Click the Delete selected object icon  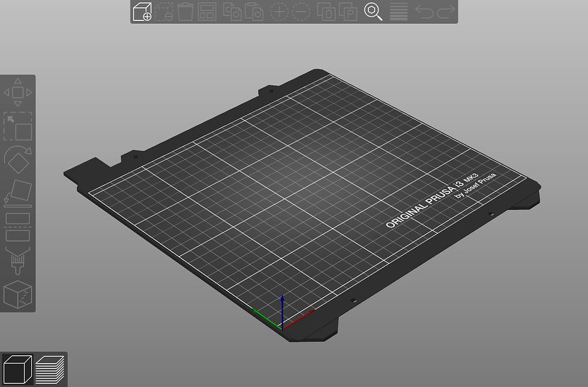pyautogui.click(x=164, y=11)
